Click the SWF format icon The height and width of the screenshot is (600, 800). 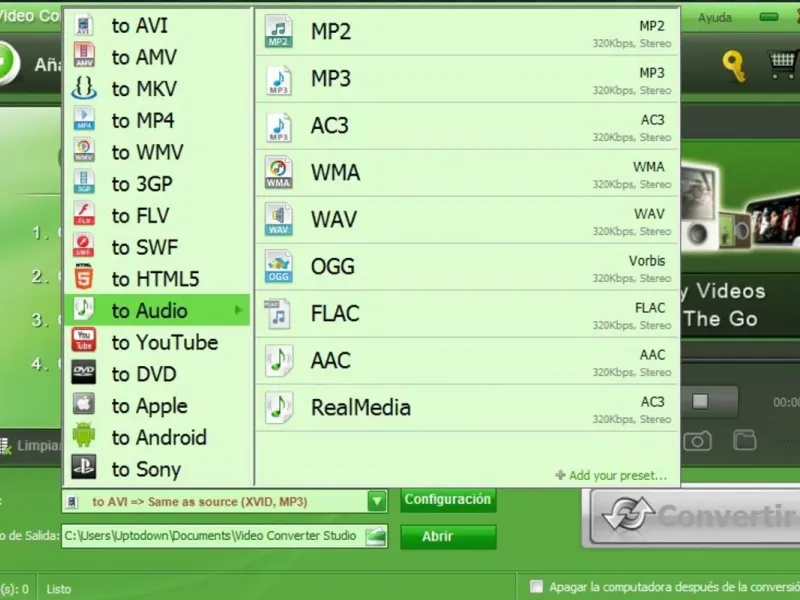(84, 245)
